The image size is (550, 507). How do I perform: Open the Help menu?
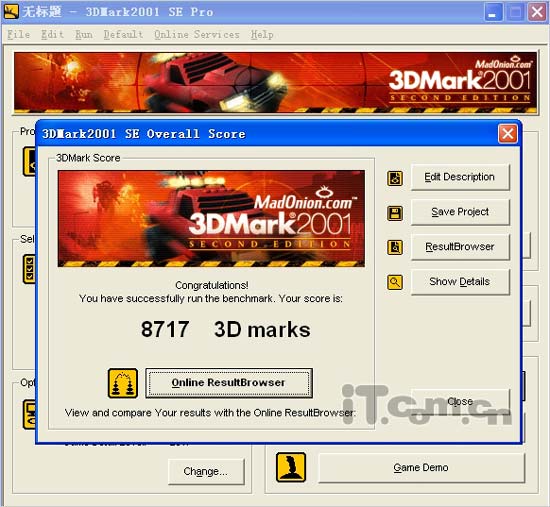click(262, 34)
